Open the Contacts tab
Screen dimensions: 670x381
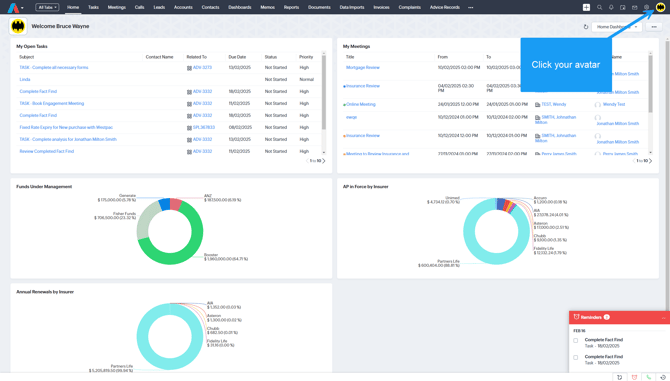tap(210, 7)
